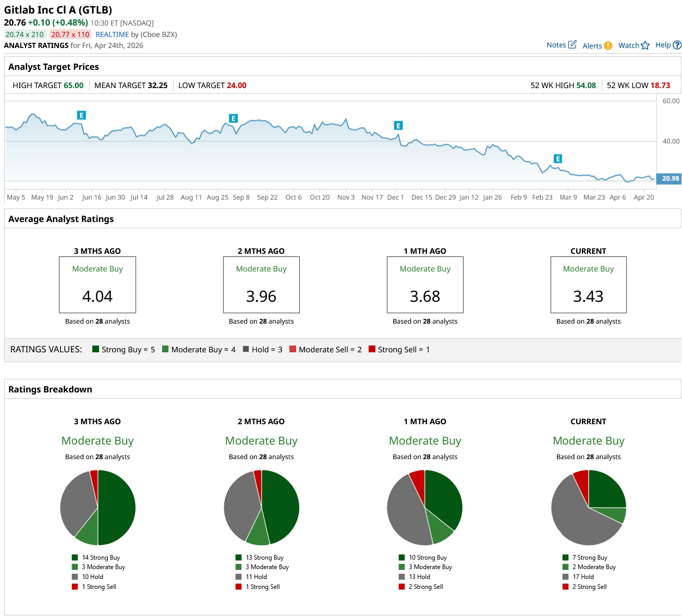Select the CURRENT rating box showing 3.43
This screenshot has height=616, width=682.
click(x=589, y=285)
